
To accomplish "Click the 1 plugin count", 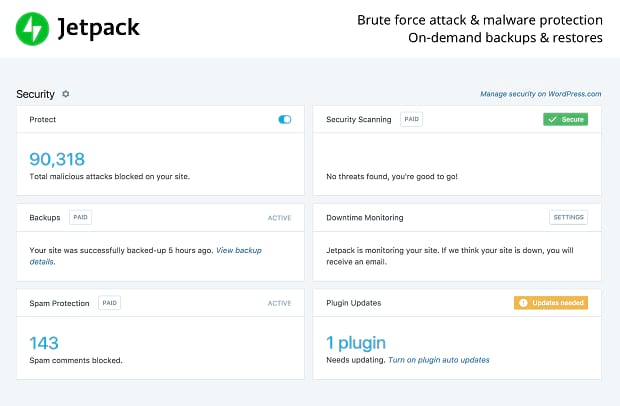I will (356, 343).
